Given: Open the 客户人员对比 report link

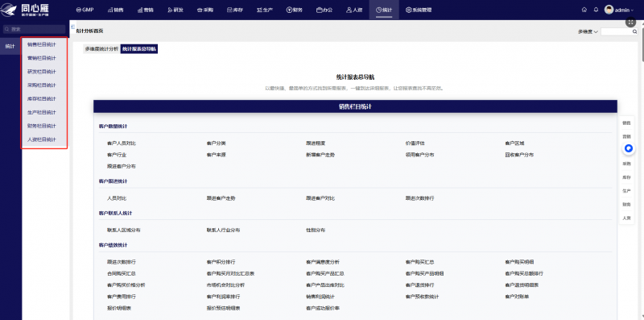Looking at the screenshot, I should (122, 143).
